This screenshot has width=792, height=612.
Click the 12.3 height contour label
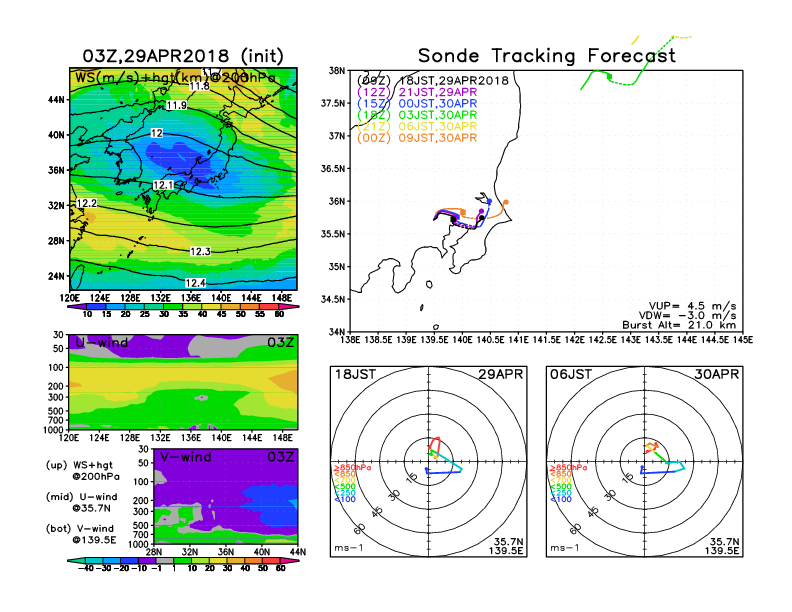coord(200,251)
